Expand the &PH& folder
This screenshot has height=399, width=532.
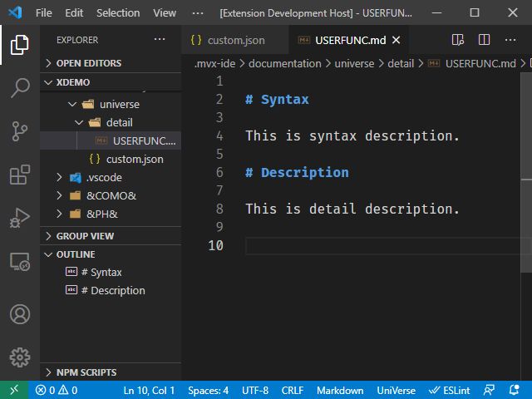click(x=111, y=214)
